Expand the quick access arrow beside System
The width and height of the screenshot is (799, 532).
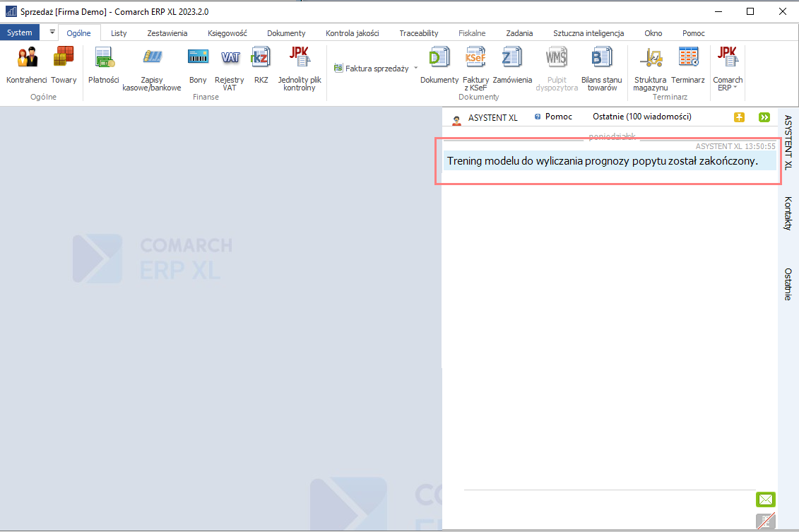(x=52, y=32)
